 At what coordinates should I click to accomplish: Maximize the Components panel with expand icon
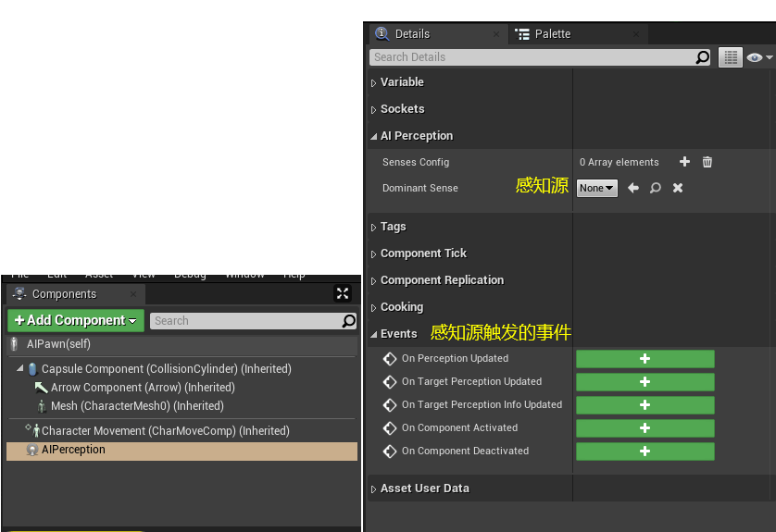[342, 293]
